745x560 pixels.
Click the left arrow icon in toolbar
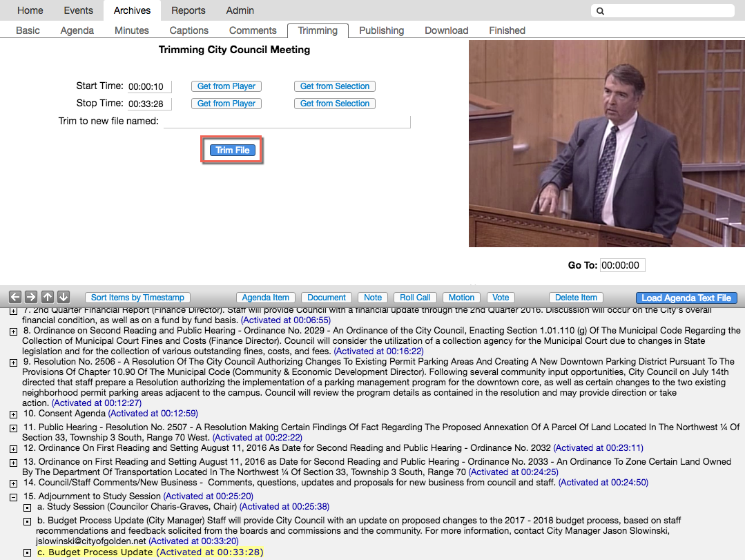(x=15, y=297)
